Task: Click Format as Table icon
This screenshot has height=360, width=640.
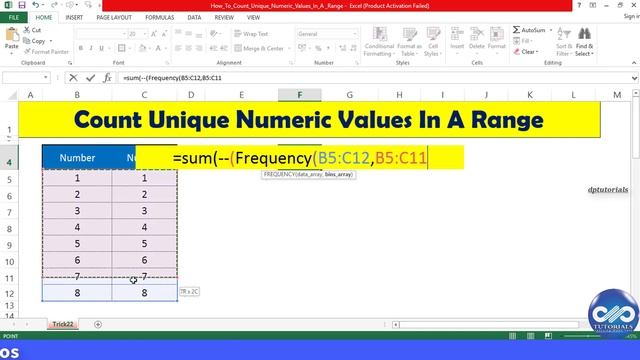Action: point(409,42)
